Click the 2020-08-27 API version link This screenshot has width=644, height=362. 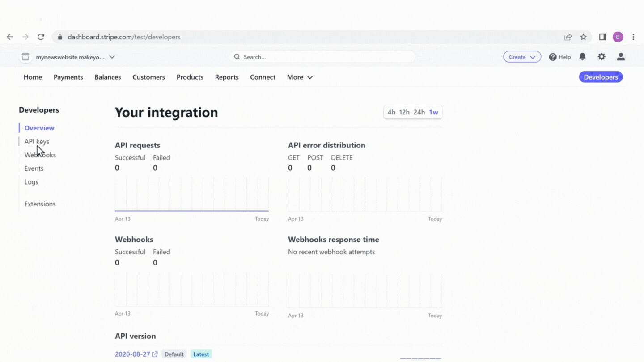point(132,354)
